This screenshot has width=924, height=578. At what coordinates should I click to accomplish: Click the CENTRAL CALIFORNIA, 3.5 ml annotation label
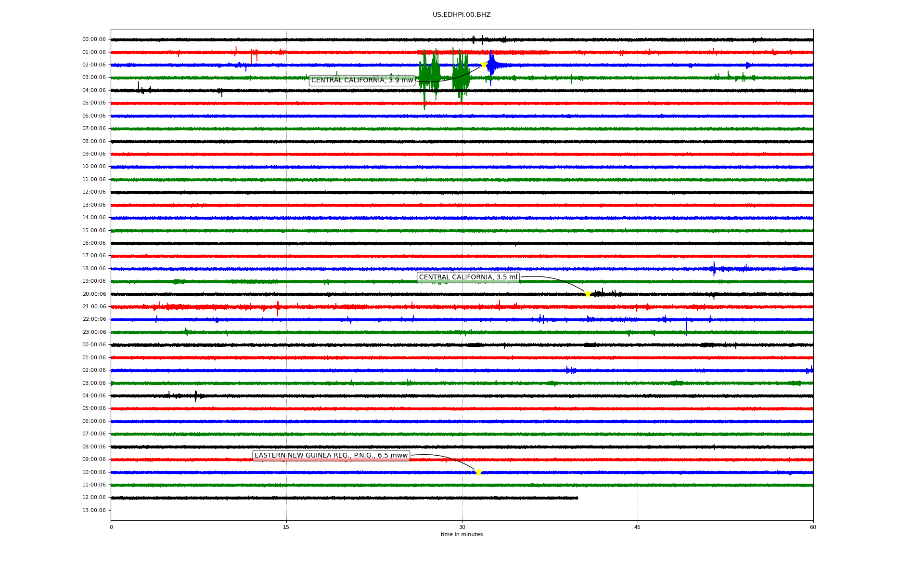click(x=468, y=277)
